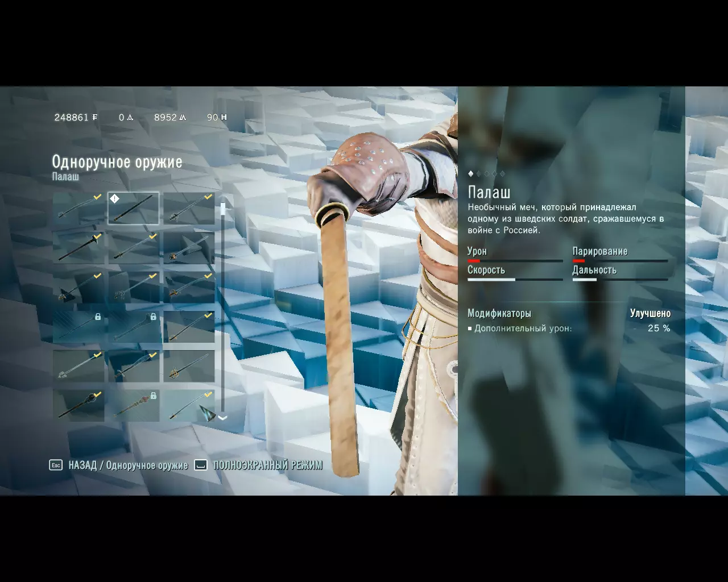Click the exclamation diamond icon on the selected weapon
This screenshot has width=728, height=582.
click(114, 198)
